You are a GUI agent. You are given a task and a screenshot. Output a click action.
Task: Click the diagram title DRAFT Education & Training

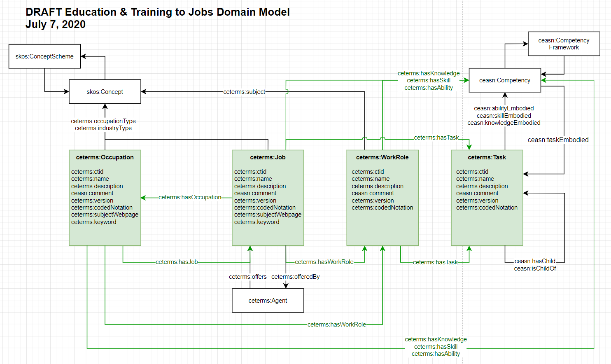click(x=158, y=12)
